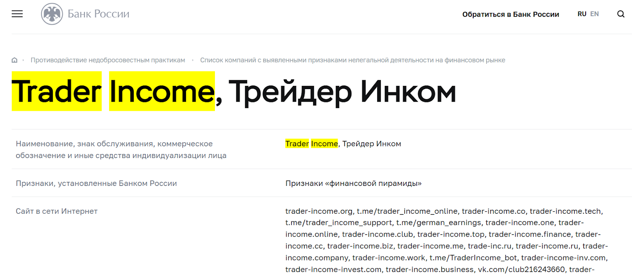Click the text trader-income-invest.com

point(333,269)
